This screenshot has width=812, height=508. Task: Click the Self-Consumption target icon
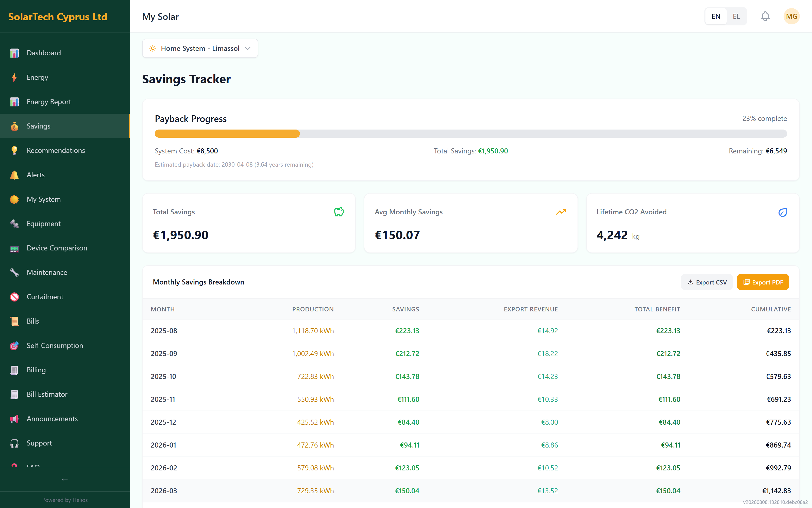click(14, 346)
